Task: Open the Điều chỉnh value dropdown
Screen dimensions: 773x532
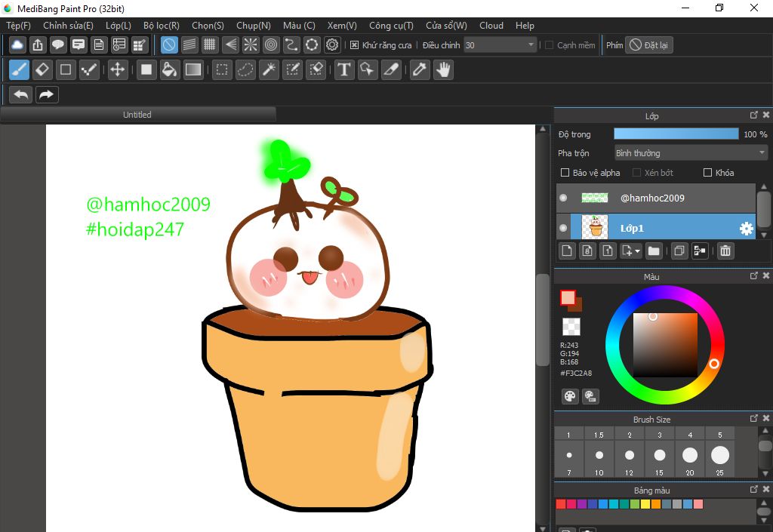Action: tap(500, 45)
